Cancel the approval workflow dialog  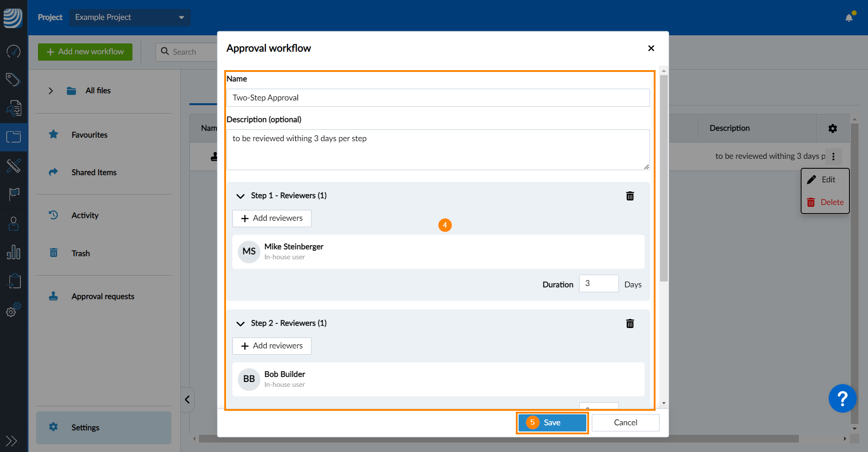pyautogui.click(x=625, y=423)
